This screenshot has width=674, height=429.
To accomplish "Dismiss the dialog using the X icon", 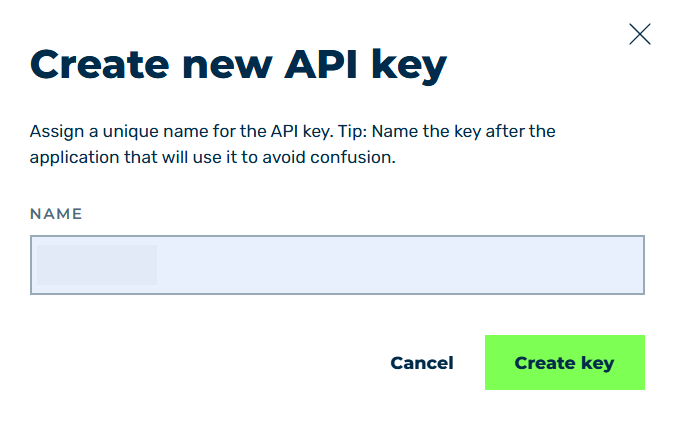I will [x=640, y=34].
